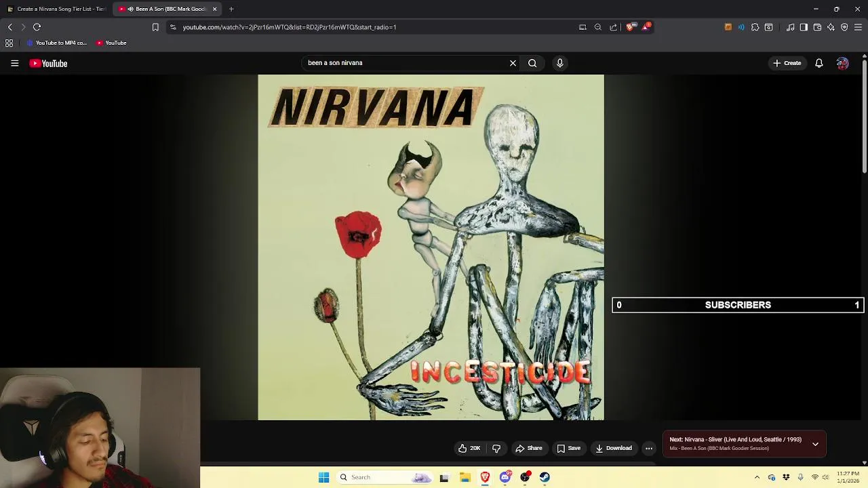Click next video title Nirvana - Sliver
This screenshot has height=488, width=868.
click(x=735, y=439)
